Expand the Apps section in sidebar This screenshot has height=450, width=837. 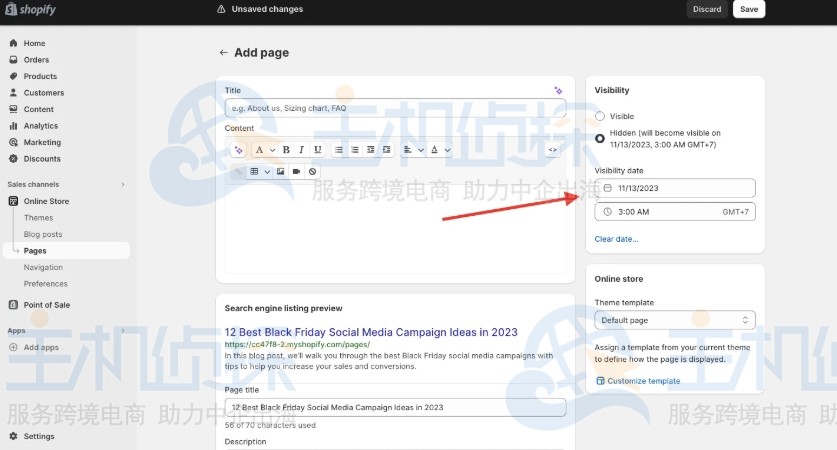pyautogui.click(x=123, y=330)
